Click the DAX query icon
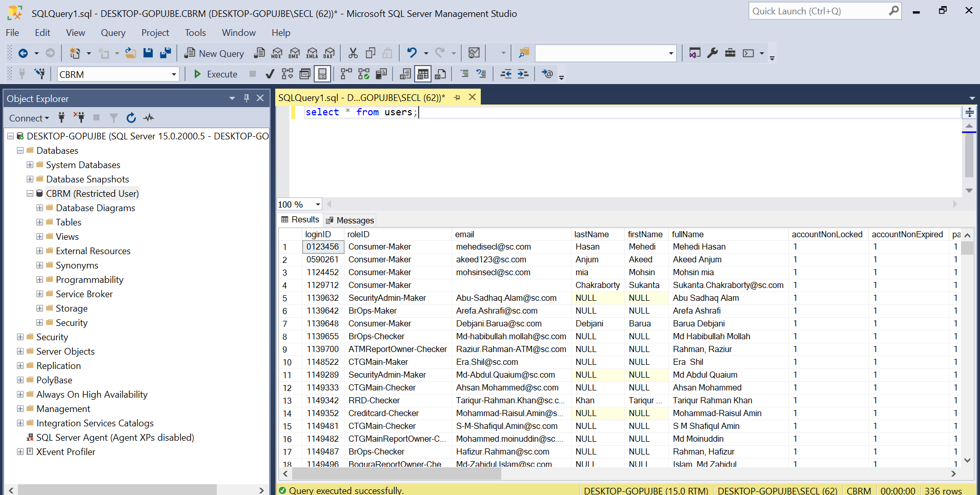The height and width of the screenshot is (495, 980). (x=330, y=53)
